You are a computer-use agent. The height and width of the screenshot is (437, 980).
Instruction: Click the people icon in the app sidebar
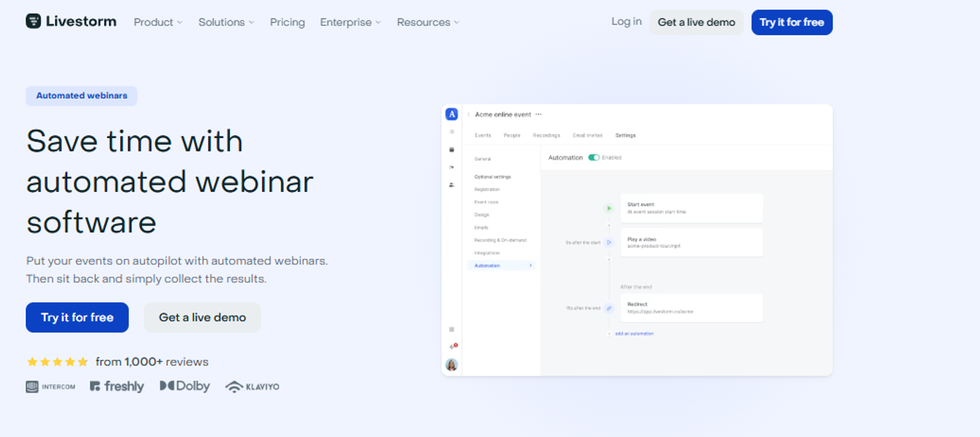(452, 185)
